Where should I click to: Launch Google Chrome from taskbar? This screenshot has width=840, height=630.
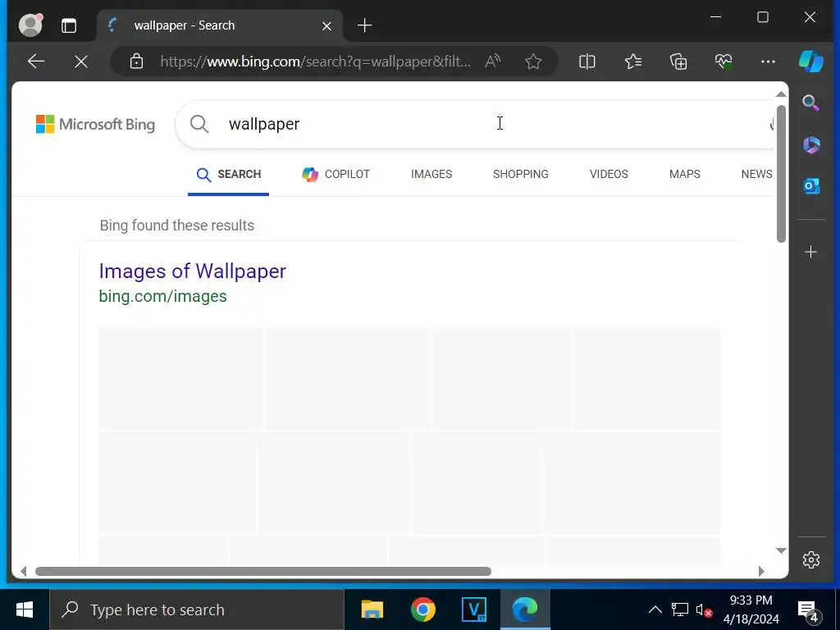[423, 609]
